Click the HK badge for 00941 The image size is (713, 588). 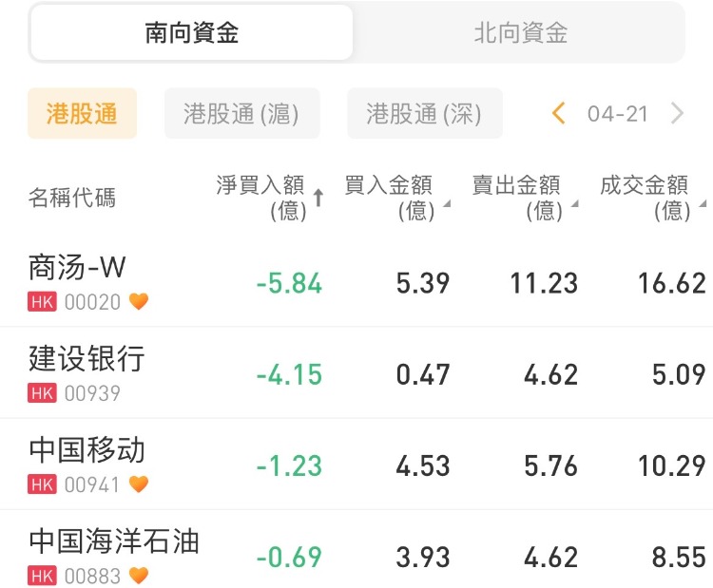(42, 484)
